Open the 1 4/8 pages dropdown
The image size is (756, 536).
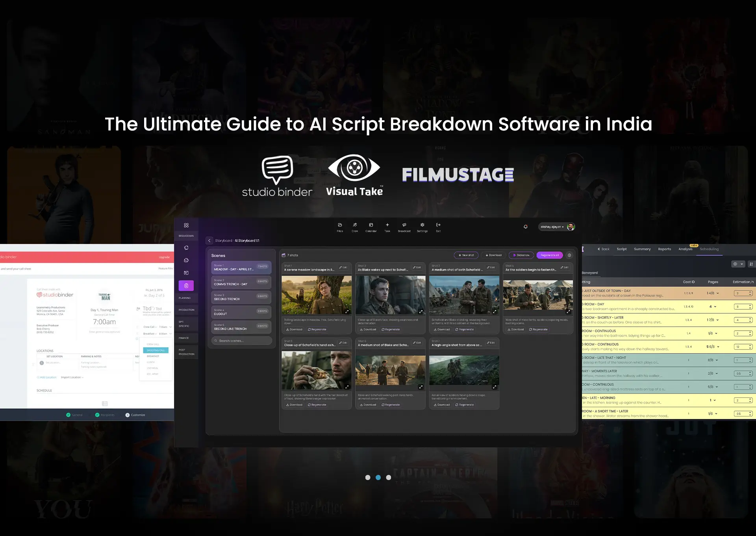[x=713, y=293]
